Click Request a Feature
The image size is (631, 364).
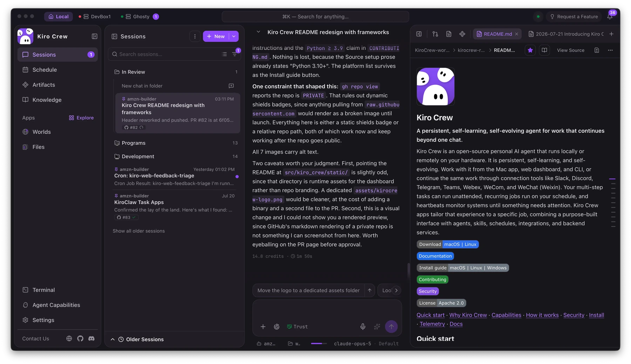(x=574, y=16)
